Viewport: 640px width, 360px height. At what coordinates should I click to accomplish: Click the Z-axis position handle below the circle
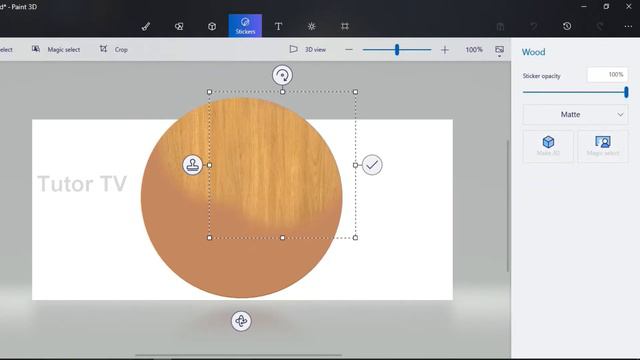tap(241, 321)
